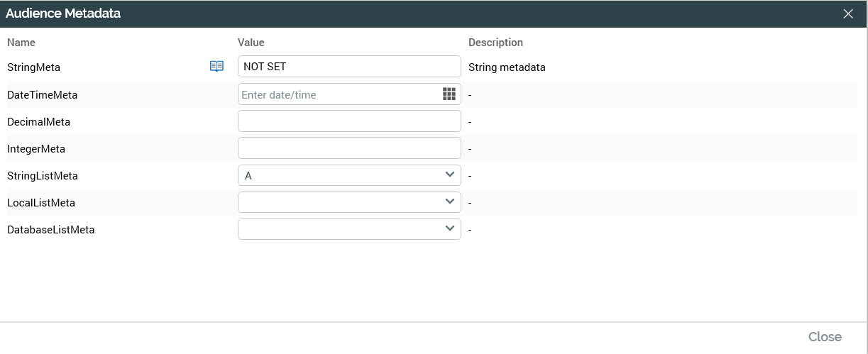Expand the DatabaseListMeta dropdown chevron
The image size is (868, 354).
pyautogui.click(x=449, y=228)
